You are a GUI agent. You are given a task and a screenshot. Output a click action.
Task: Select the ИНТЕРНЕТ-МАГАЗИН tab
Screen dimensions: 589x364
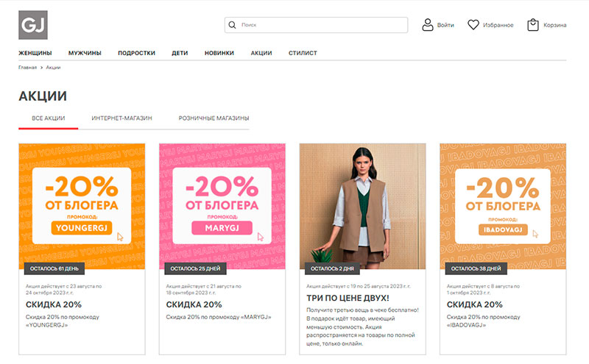click(x=121, y=118)
